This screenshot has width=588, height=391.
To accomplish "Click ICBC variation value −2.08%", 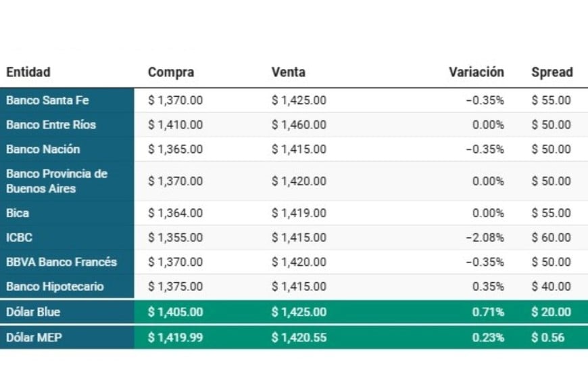I will click(485, 237).
